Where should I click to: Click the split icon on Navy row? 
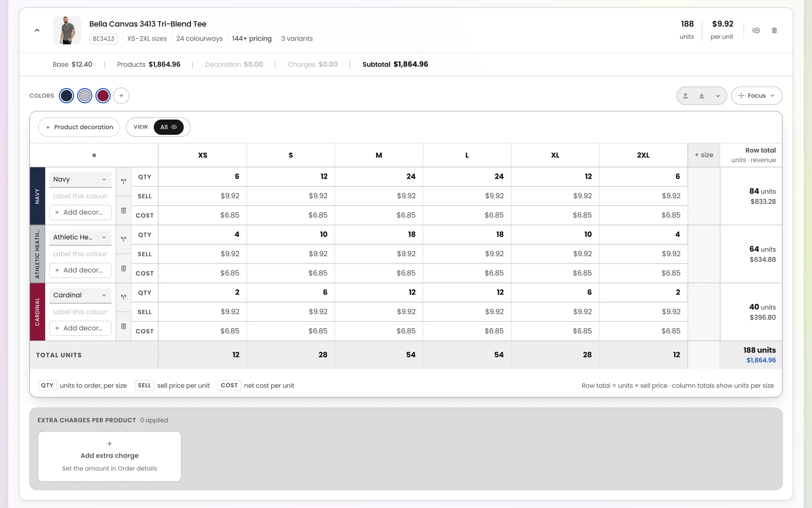[x=123, y=181]
